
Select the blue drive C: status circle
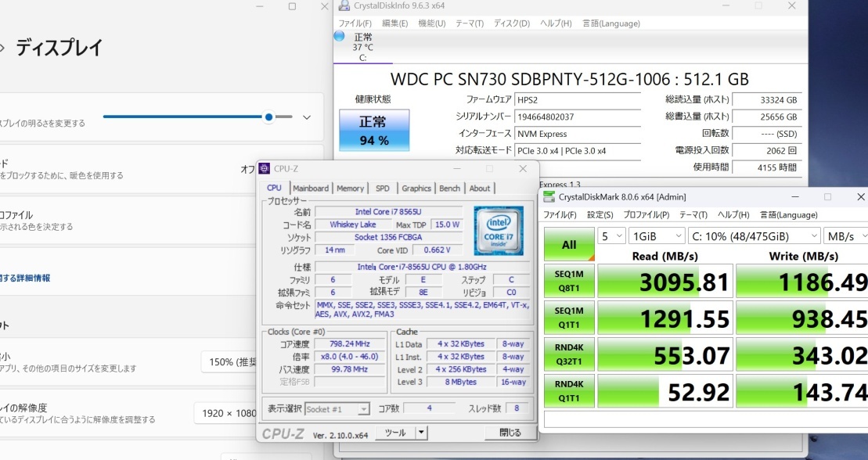(340, 37)
